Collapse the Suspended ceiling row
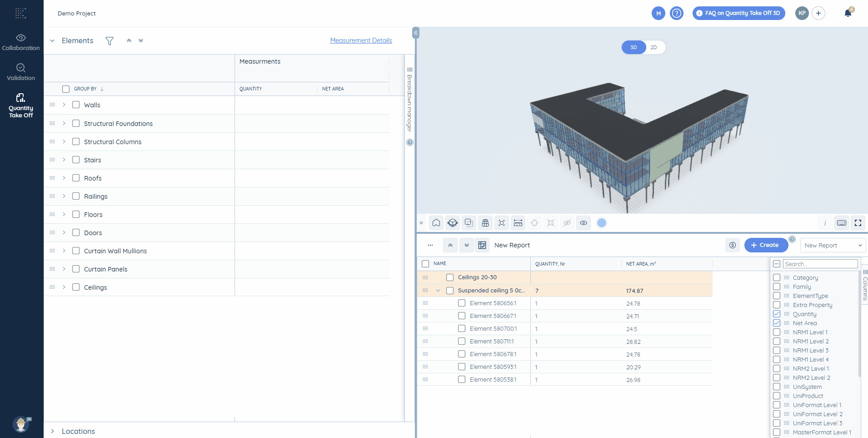This screenshot has width=868, height=438. point(438,291)
